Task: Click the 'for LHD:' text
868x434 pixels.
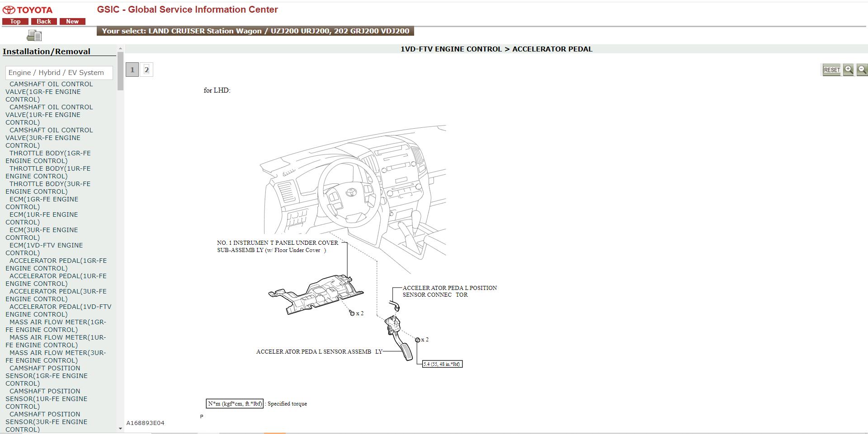Action: pos(217,90)
